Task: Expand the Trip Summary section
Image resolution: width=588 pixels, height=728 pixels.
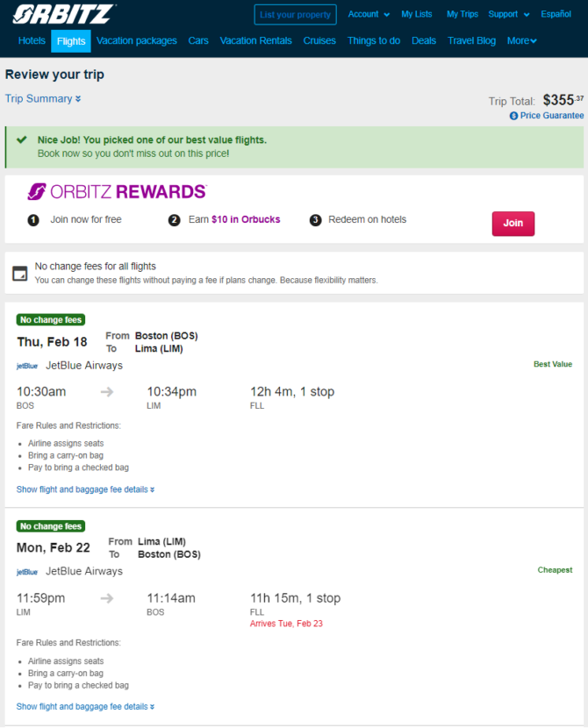Action: tap(43, 98)
